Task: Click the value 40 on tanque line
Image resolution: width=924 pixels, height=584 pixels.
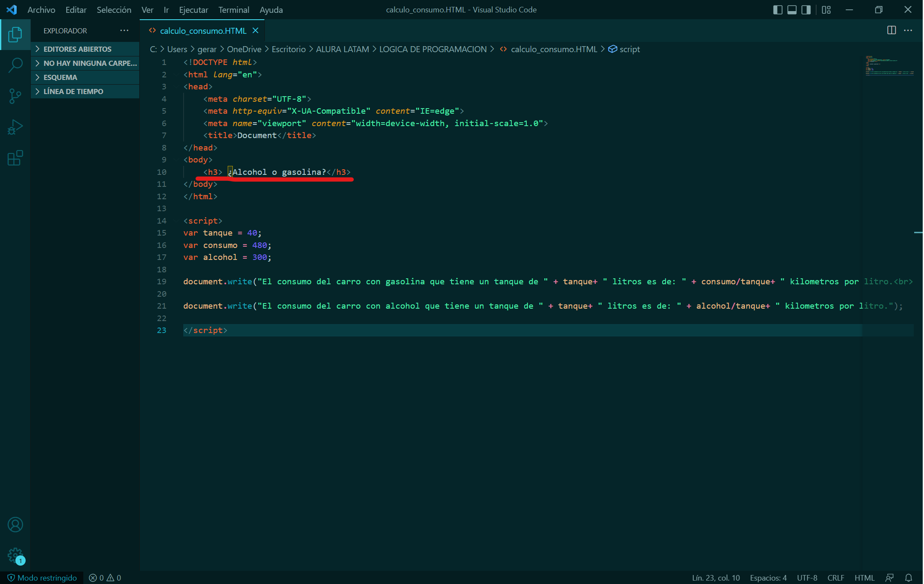Action: click(x=252, y=233)
